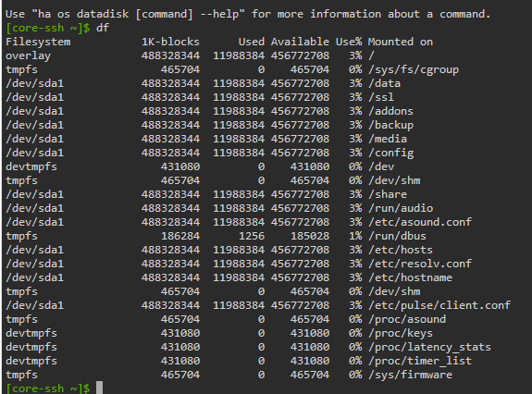
Task: Click the '1K-blocks' column header
Action: pos(170,42)
